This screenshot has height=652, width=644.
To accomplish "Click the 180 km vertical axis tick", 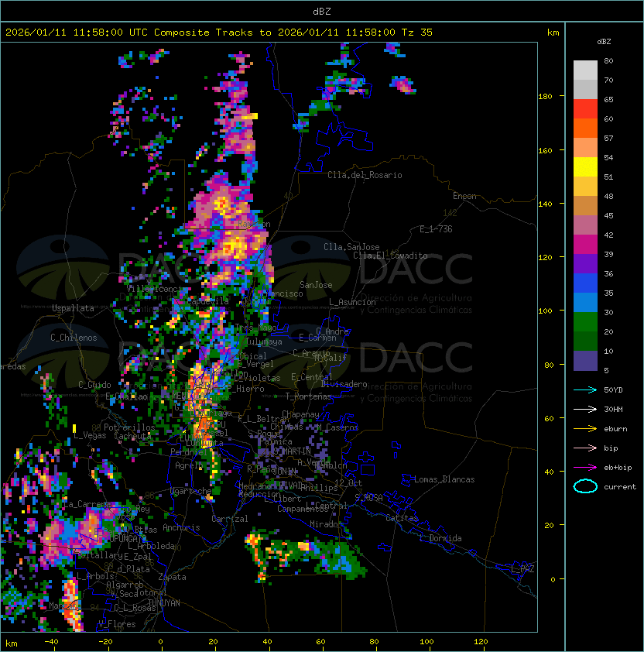I will click(x=545, y=96).
